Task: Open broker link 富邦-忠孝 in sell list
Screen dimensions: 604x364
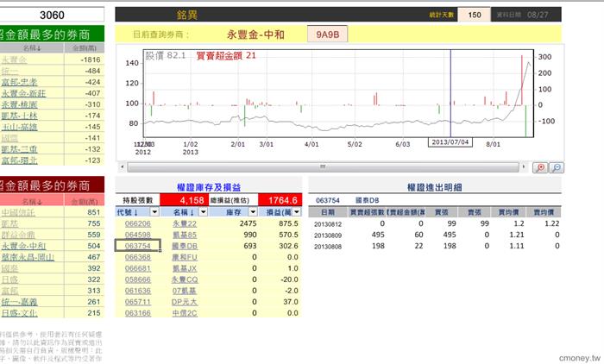Action: pyautogui.click(x=19, y=82)
